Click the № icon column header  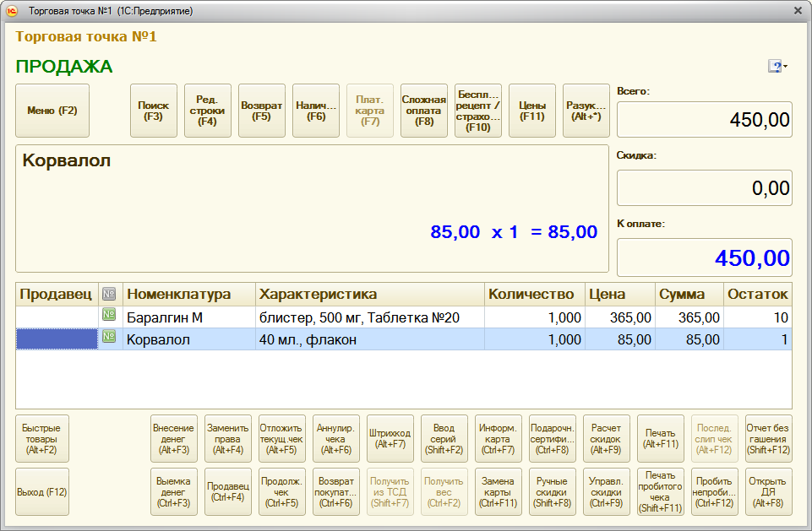click(109, 294)
